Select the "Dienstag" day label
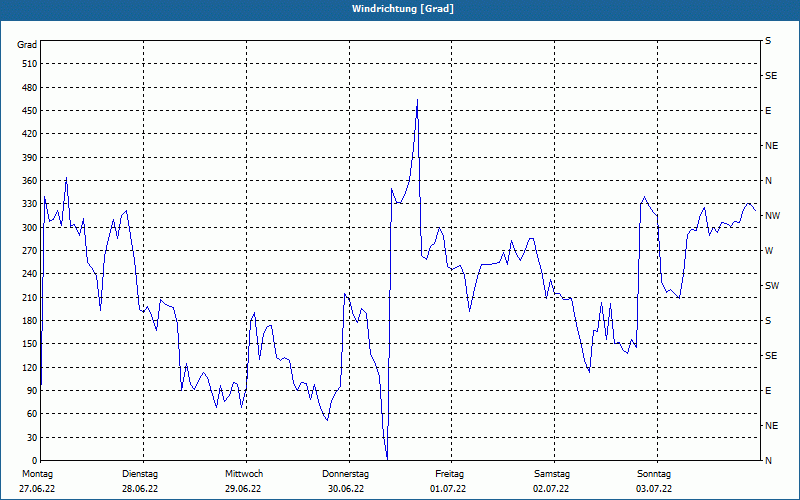800x500 pixels. [x=140, y=474]
